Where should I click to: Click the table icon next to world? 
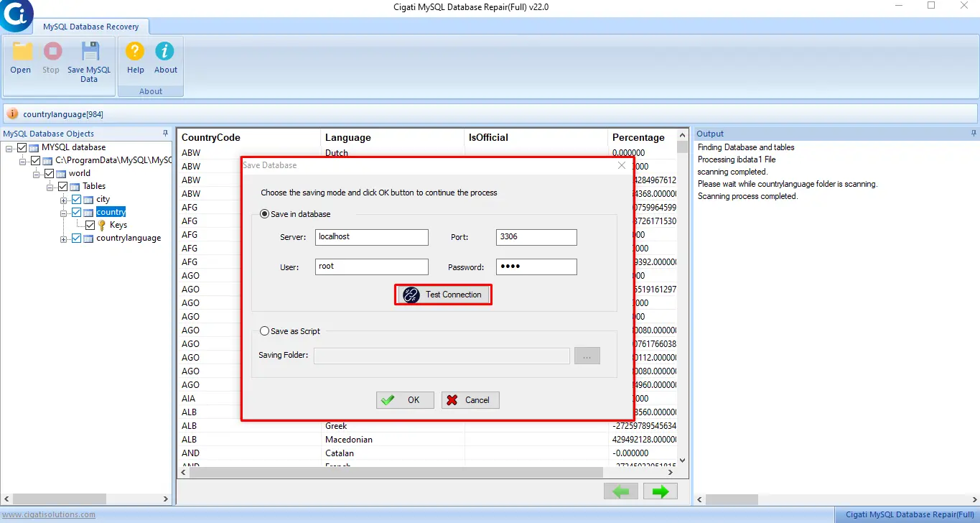[61, 173]
